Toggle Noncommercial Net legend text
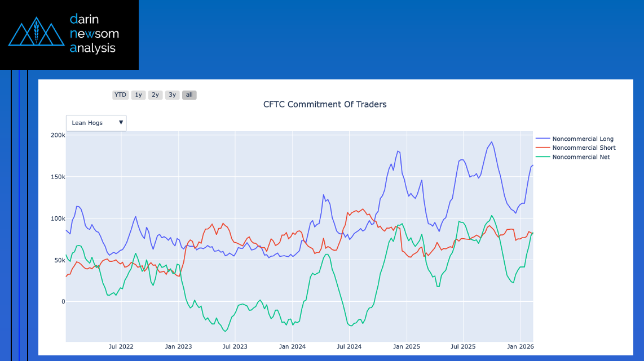Image resolution: width=644 pixels, height=361 pixels. point(581,157)
